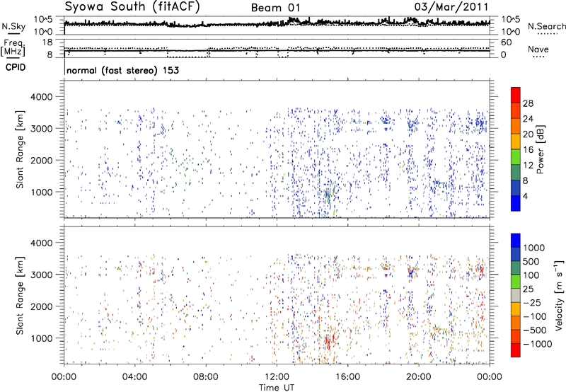
Task: Click the right-axis '60' Nave tick
Action: coord(506,42)
